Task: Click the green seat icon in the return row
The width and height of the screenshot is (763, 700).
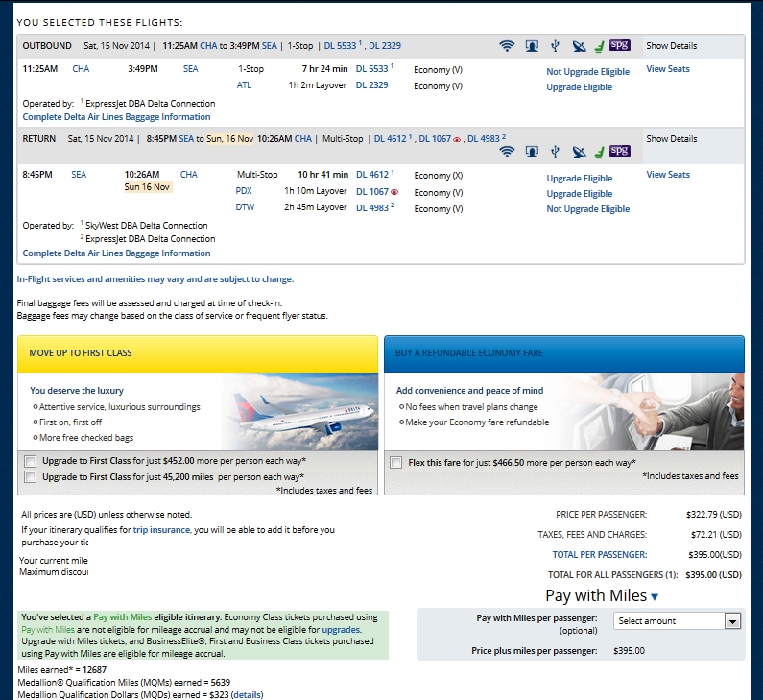Action: click(599, 152)
